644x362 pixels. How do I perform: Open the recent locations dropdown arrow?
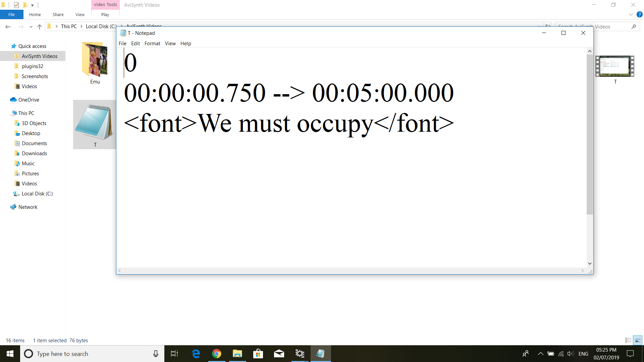31,26
